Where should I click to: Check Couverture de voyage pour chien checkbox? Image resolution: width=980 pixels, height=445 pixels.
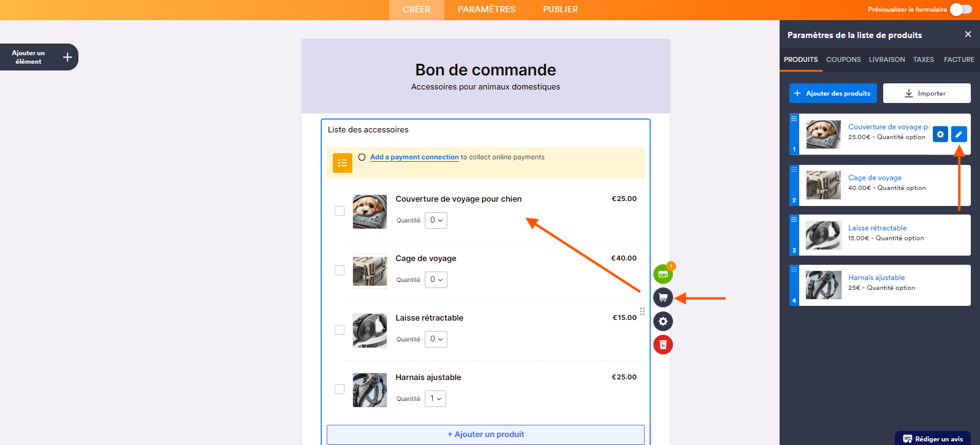[340, 211]
